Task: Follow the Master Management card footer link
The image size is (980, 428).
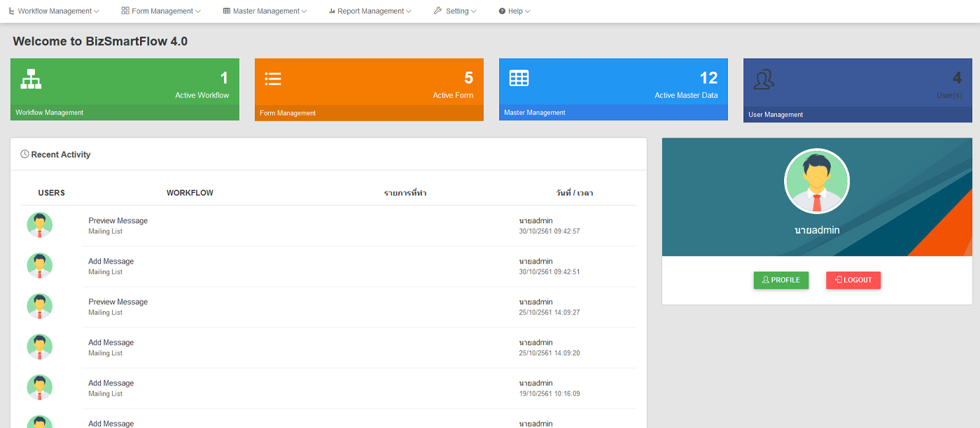Action: click(x=535, y=113)
